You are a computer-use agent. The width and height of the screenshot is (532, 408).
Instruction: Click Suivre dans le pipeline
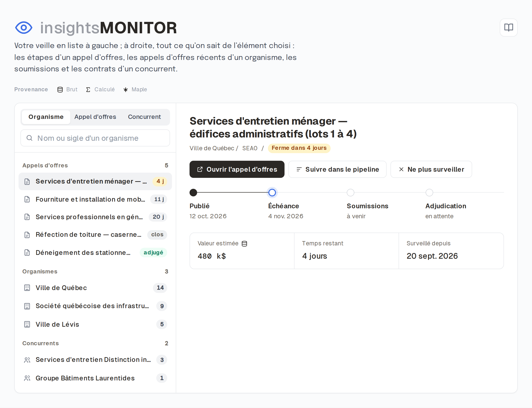tap(337, 169)
